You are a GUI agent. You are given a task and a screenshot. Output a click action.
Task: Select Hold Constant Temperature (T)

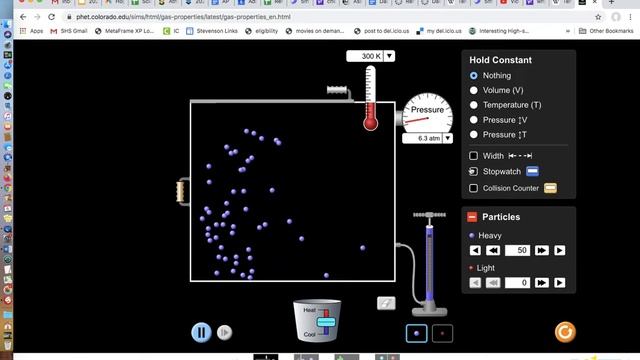[x=473, y=105]
